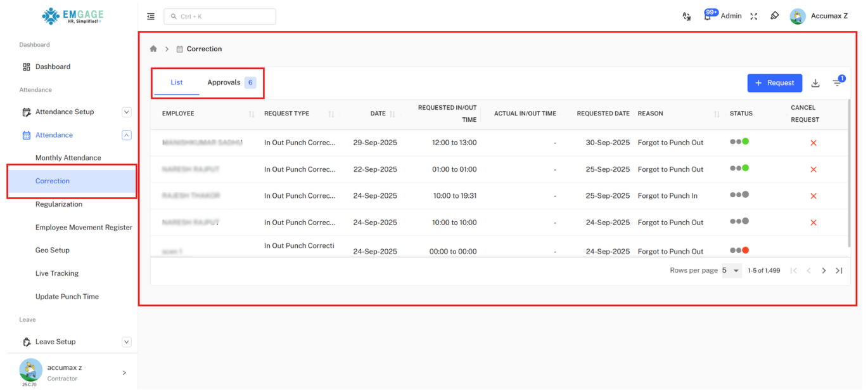Image resolution: width=868 pixels, height=390 pixels.
Task: Click the sidebar collapse menu icon
Action: pyautogui.click(x=151, y=16)
